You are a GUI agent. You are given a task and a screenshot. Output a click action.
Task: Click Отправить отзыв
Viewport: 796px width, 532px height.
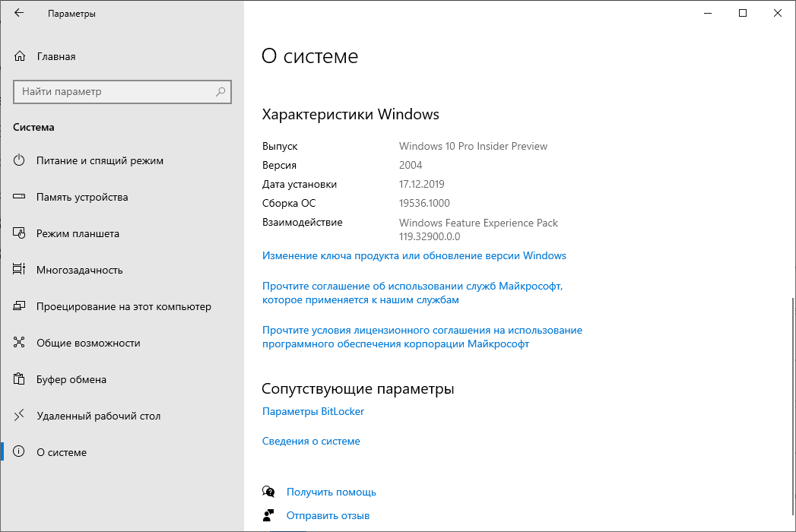[327, 515]
